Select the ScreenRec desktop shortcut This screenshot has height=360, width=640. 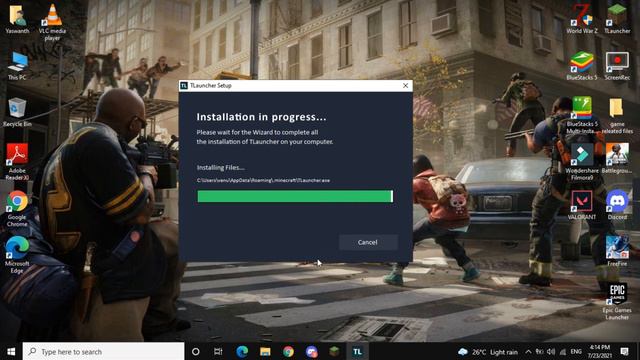coord(617,66)
